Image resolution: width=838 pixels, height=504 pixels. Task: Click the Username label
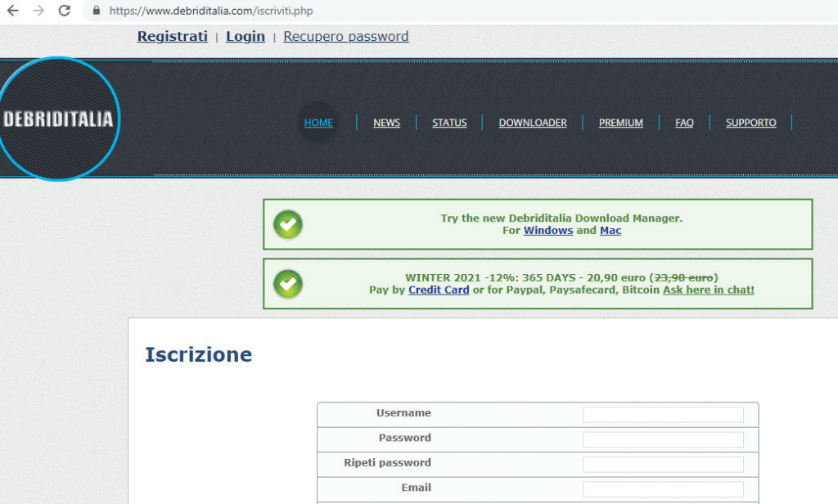point(403,412)
